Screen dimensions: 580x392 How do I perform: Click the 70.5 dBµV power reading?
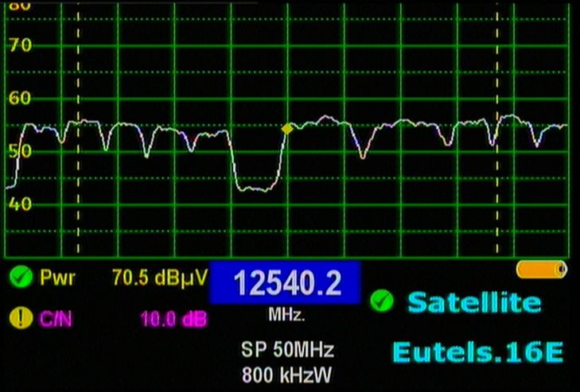[x=160, y=278]
